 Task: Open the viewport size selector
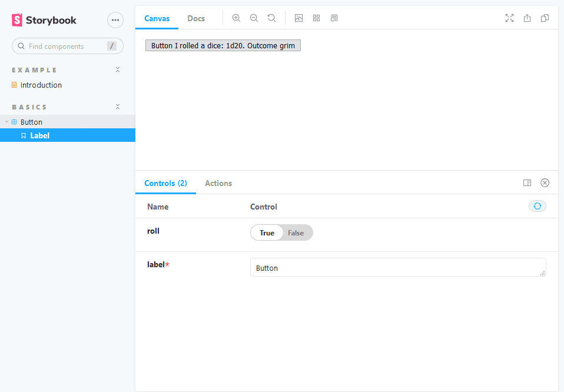click(334, 18)
